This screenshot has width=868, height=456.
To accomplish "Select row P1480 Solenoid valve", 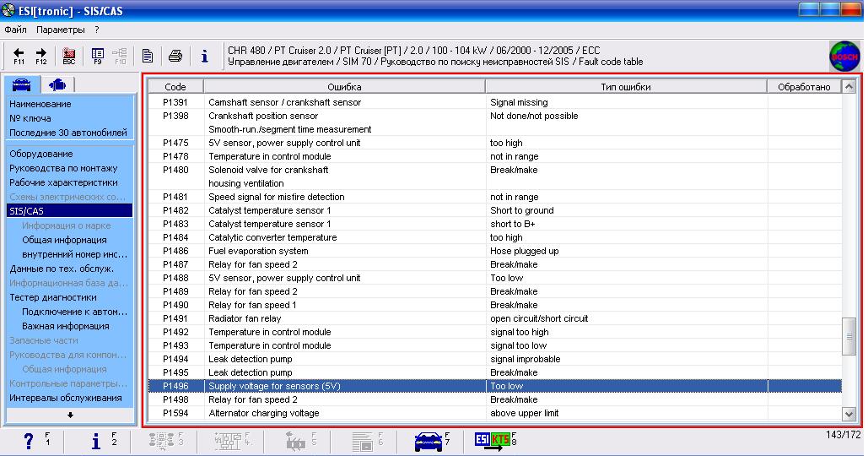I will point(495,176).
